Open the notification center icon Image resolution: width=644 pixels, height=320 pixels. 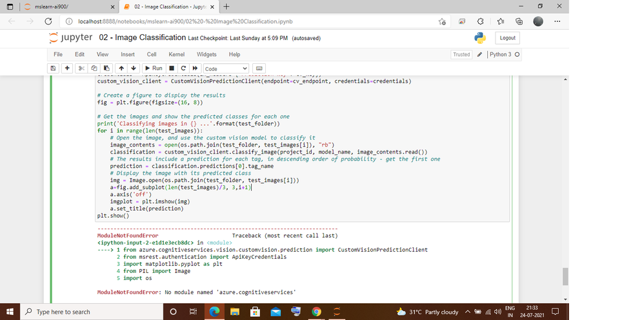point(556,312)
